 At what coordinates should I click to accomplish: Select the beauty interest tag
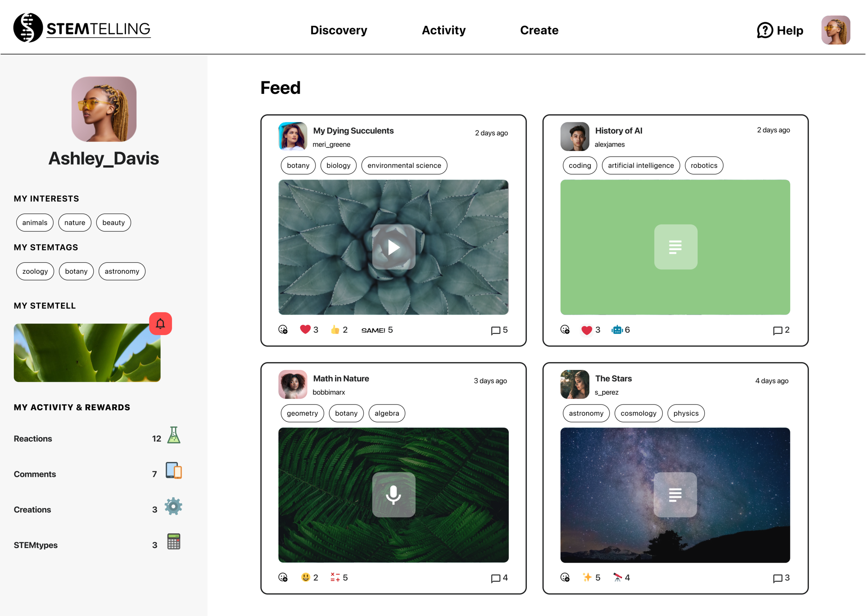(x=113, y=223)
